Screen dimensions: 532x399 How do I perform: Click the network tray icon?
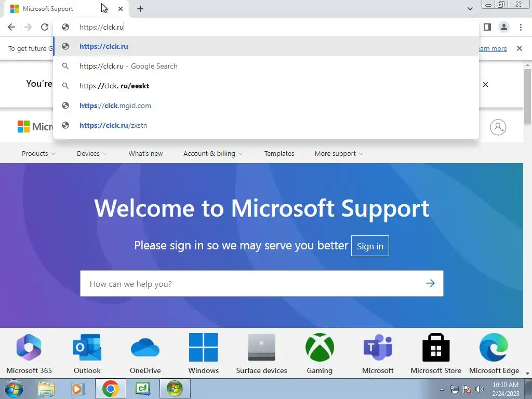[454, 389]
